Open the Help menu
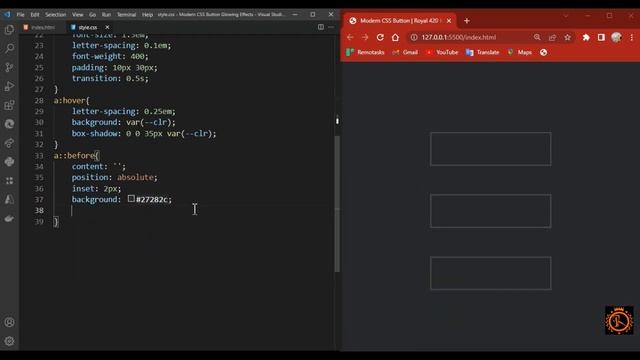Screen dimensions: 640x360 pos(147,14)
